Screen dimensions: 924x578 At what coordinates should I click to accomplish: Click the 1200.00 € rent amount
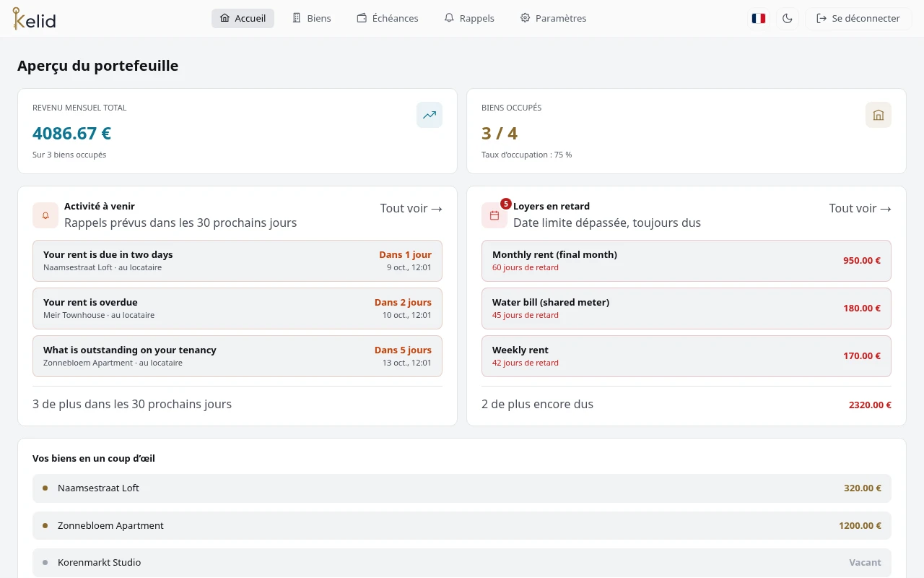(x=860, y=526)
